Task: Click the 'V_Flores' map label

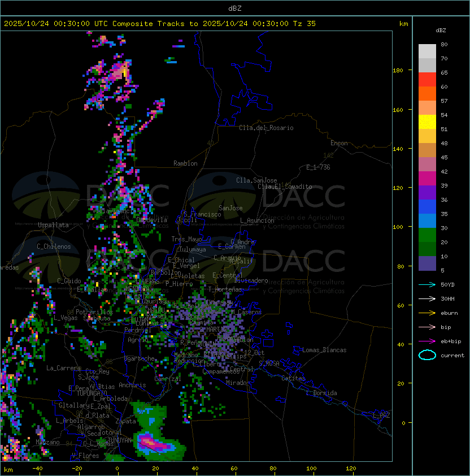Action: [x=85, y=456]
